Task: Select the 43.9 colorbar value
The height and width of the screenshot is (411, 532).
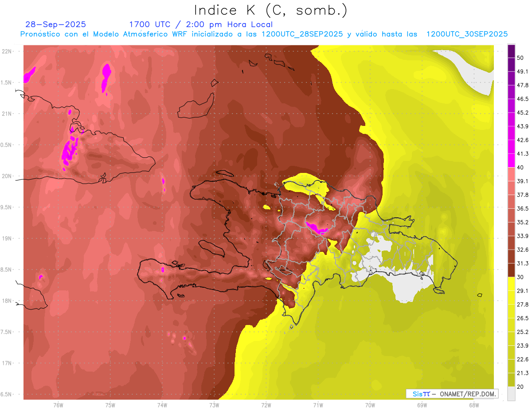Action: [x=523, y=126]
